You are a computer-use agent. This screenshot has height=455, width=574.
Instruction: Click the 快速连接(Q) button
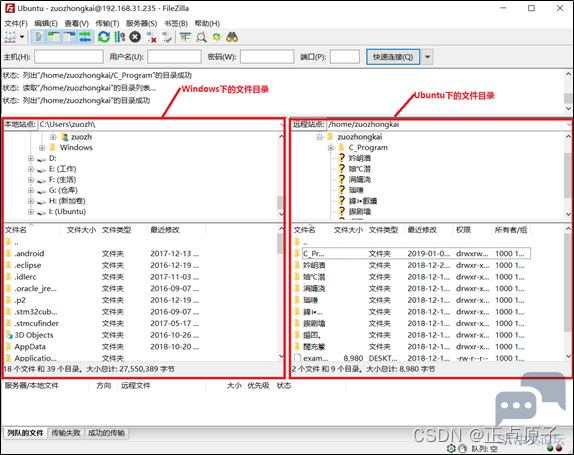[393, 57]
